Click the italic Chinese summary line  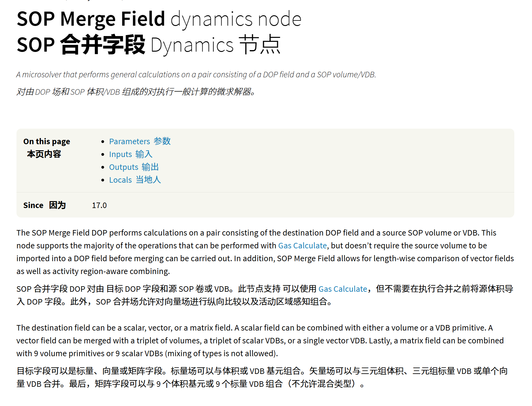tap(136, 92)
